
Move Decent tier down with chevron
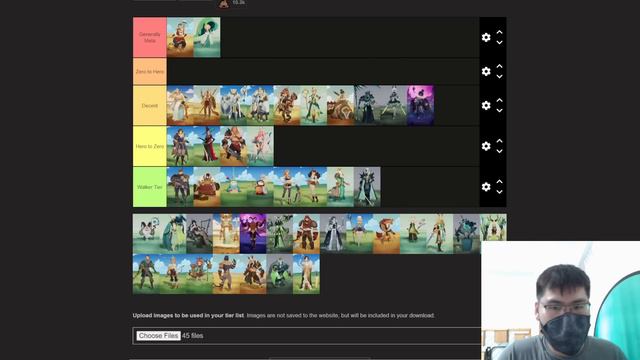point(499,110)
